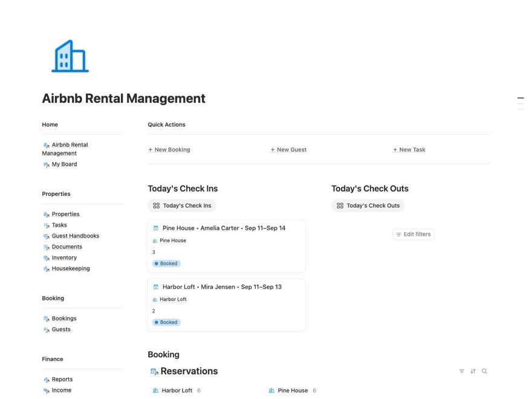Open the Guests page link
The image size is (532, 399).
[61, 329]
